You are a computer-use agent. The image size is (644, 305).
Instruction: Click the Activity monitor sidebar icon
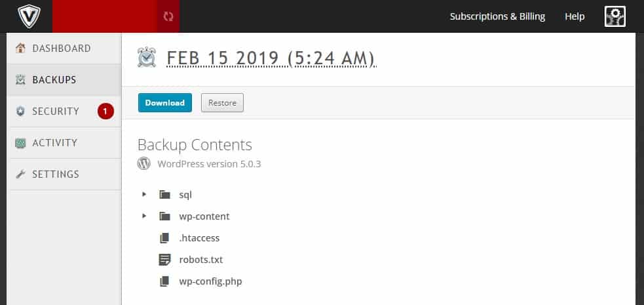click(20, 142)
